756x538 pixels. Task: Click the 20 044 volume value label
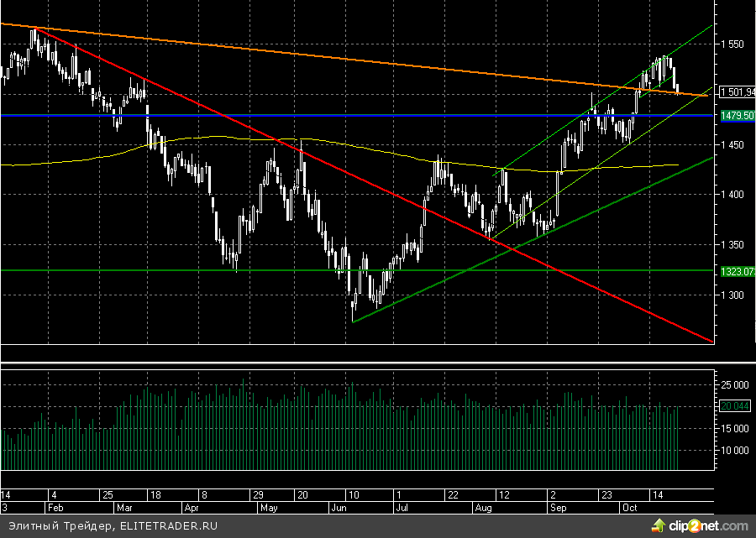734,406
